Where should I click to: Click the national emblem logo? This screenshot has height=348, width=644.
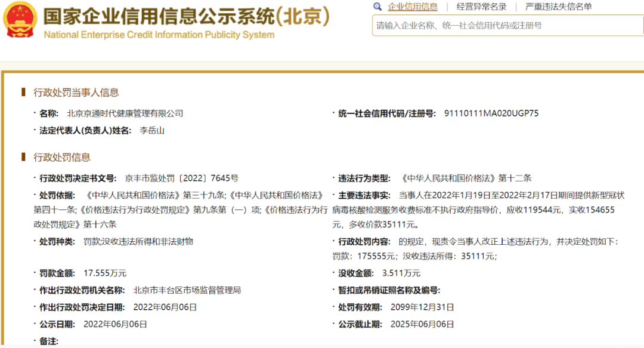(20, 20)
